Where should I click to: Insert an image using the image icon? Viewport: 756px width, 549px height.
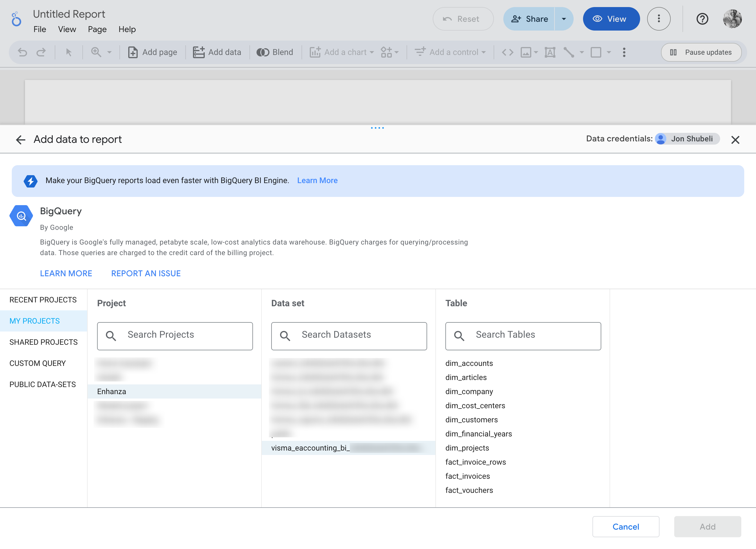[526, 52]
